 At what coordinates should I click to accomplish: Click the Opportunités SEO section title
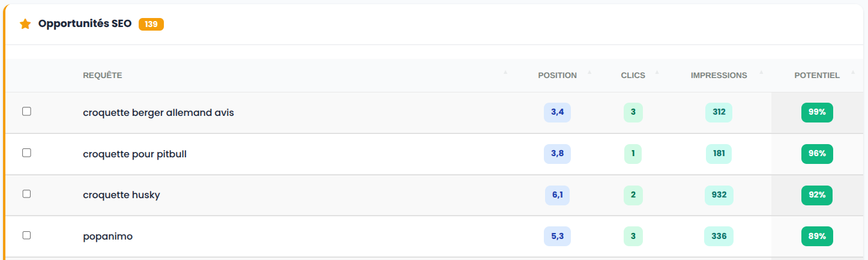tap(85, 24)
